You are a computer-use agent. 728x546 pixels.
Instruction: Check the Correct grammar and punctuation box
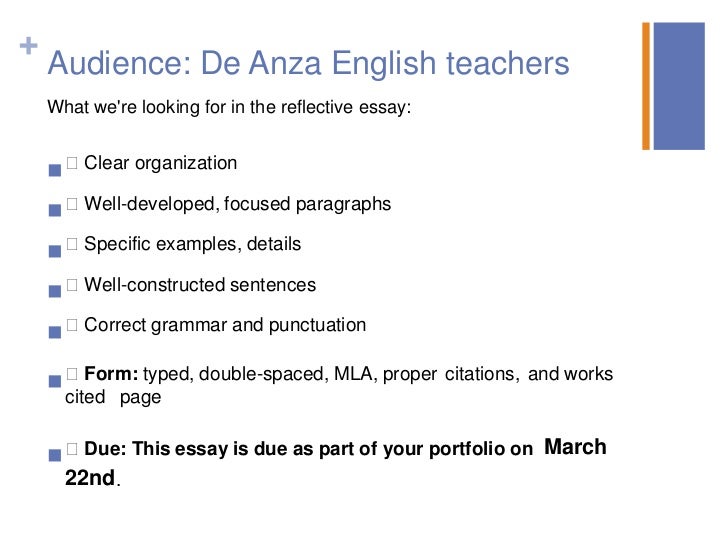coord(72,326)
